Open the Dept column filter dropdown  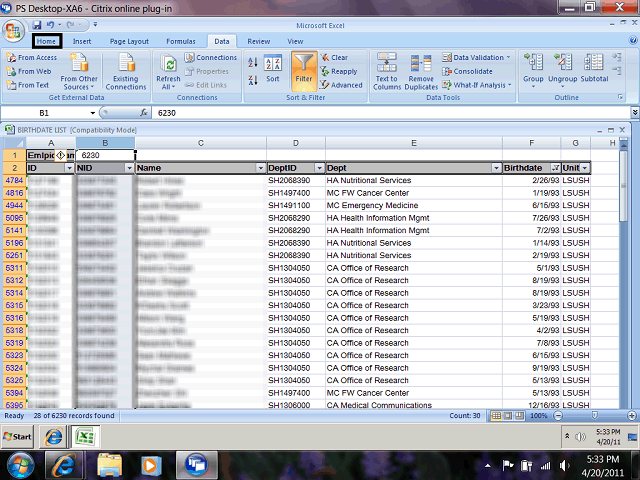pyautogui.click(x=495, y=168)
